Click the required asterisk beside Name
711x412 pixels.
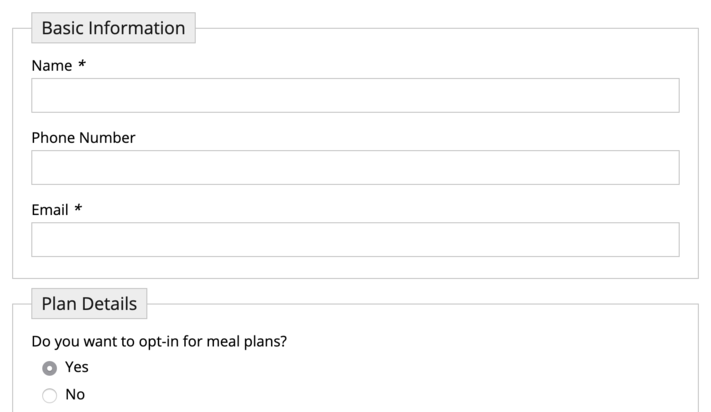82,66
